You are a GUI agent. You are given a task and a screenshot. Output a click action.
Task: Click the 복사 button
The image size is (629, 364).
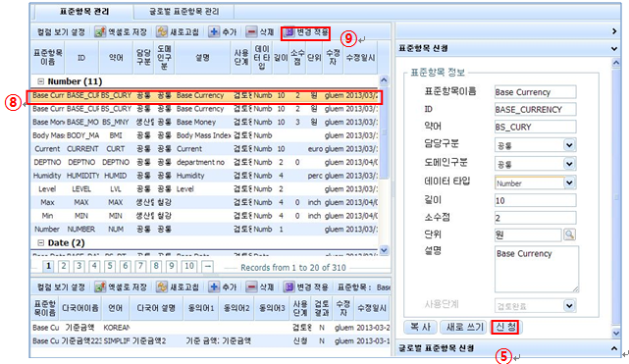420,327
